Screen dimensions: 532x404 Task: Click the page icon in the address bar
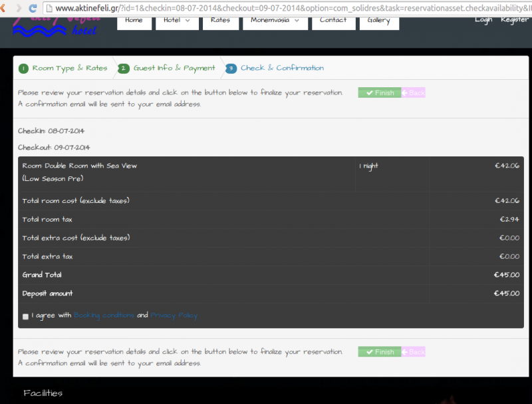49,9
